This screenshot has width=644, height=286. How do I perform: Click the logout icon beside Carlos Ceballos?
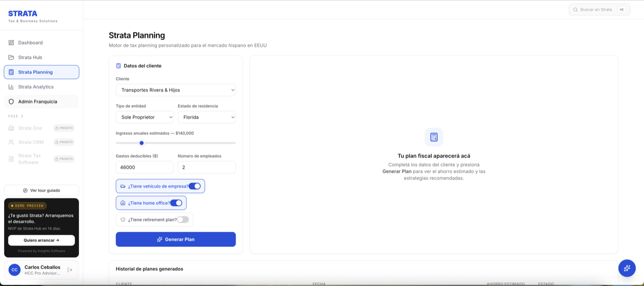[70, 270]
